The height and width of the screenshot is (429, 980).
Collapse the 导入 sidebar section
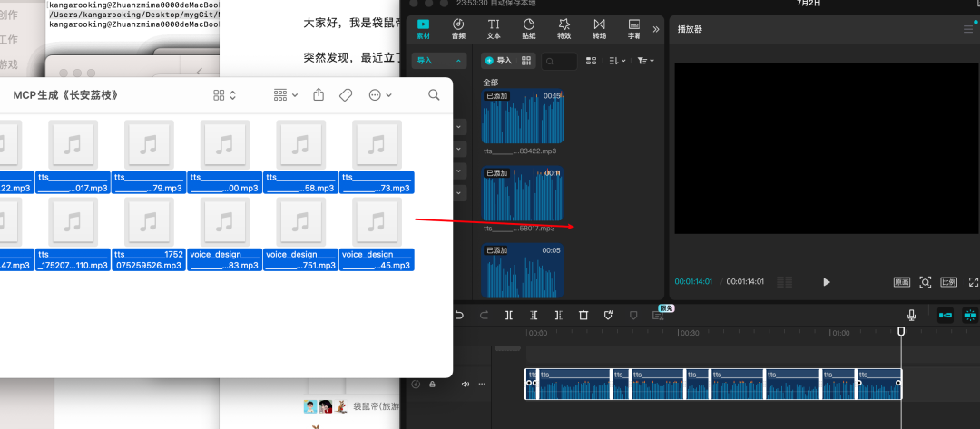439,61
